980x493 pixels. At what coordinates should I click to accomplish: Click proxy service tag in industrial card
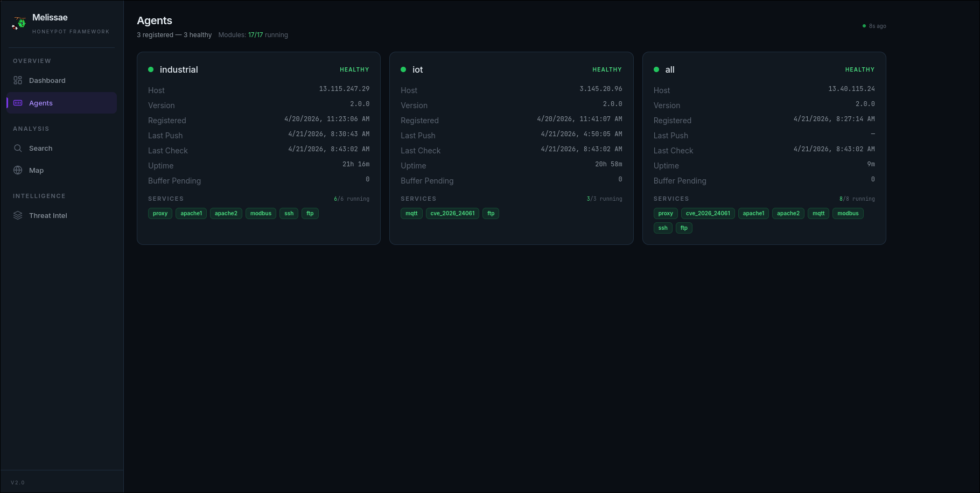pos(160,213)
